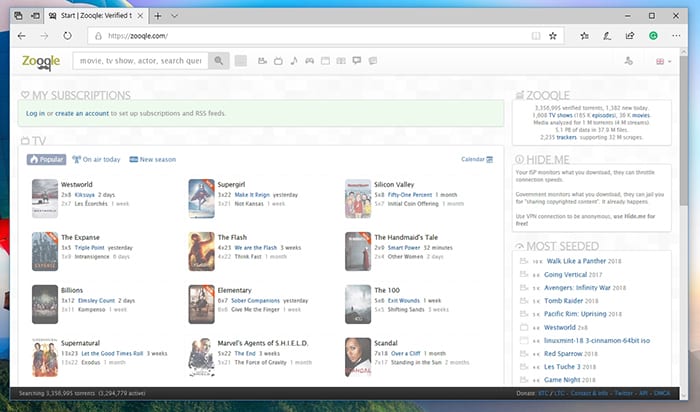Viewport: 700px width, 412px height.
Task: Click the DMCA footer link
Action: pos(662,393)
